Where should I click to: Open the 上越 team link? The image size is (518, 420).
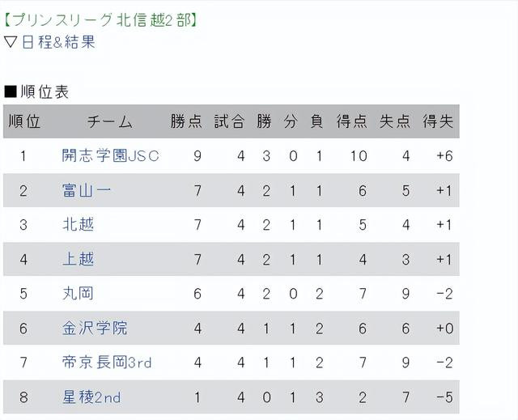pos(78,259)
